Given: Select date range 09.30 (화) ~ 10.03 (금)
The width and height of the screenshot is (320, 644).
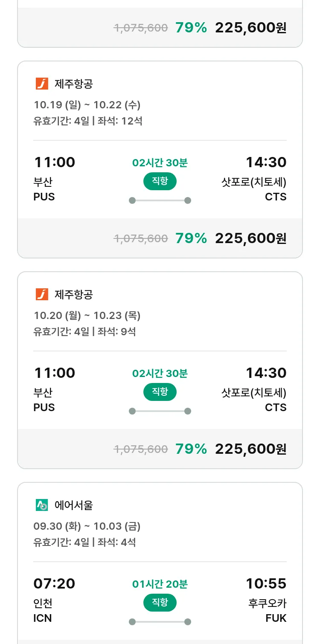Looking at the screenshot, I should pyautogui.click(x=87, y=526).
